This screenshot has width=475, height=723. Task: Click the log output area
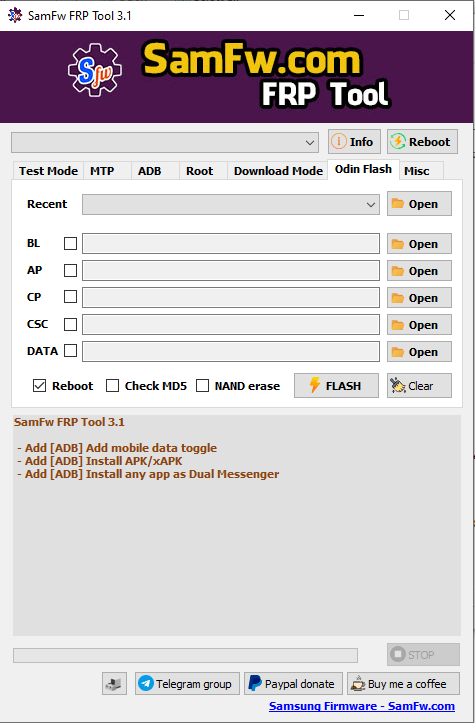pos(237,525)
